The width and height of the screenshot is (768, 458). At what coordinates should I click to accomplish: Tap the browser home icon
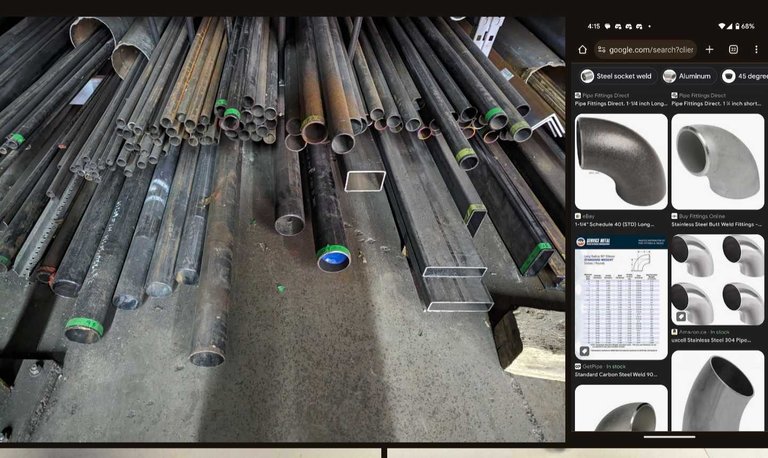[x=582, y=49]
